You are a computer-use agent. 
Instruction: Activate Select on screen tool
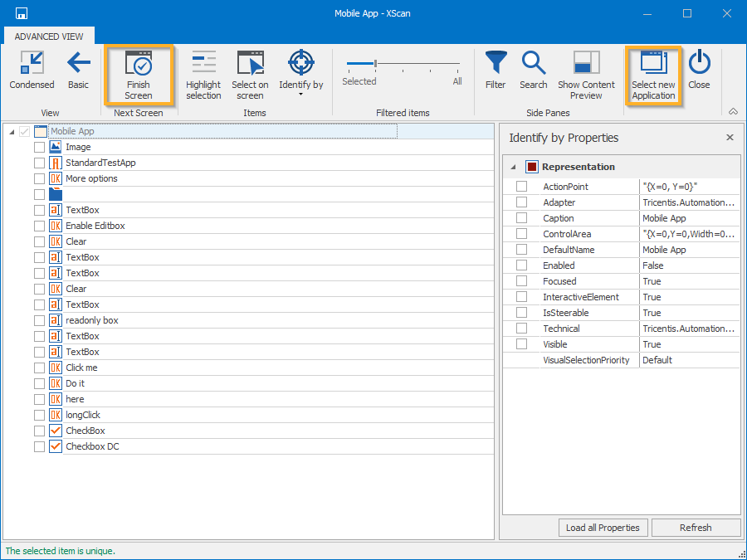(250, 75)
